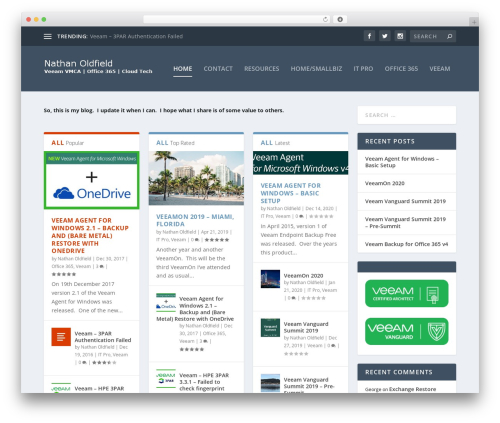Open recent post Vanguard Summit 2019 – Pre-Summit
Viewport: 500px width, 423px height.
(405, 223)
